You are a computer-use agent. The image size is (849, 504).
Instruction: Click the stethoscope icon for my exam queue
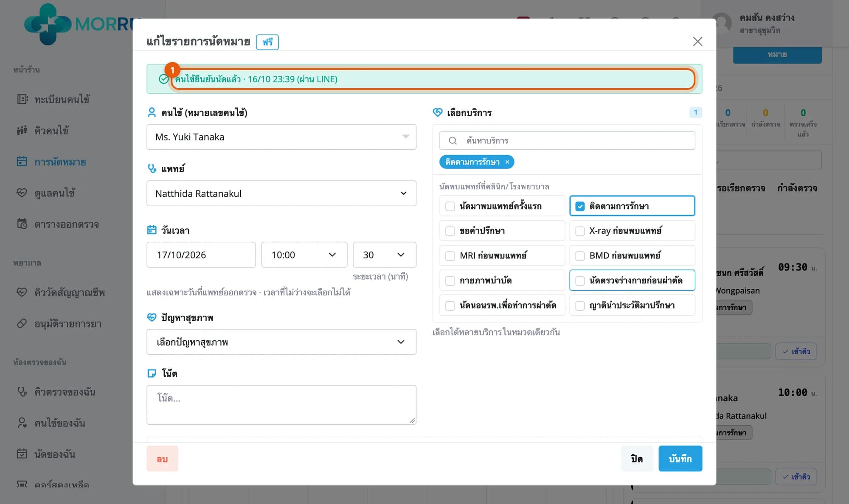pyautogui.click(x=22, y=392)
